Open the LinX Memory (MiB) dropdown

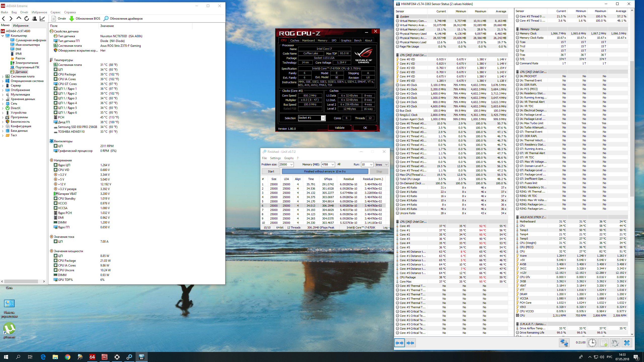pyautogui.click(x=333, y=164)
